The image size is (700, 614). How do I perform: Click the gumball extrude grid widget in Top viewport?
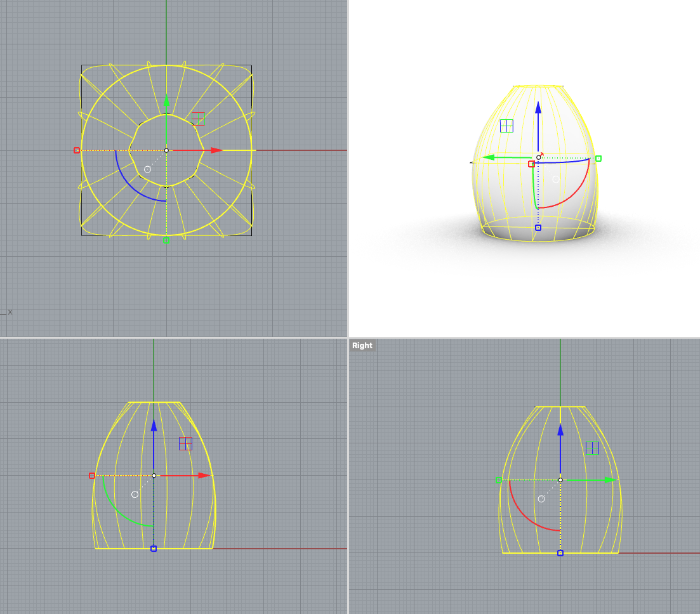click(x=199, y=119)
